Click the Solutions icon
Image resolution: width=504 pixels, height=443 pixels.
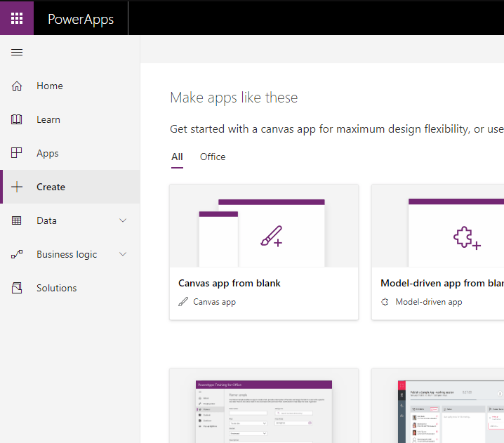pyautogui.click(x=17, y=288)
